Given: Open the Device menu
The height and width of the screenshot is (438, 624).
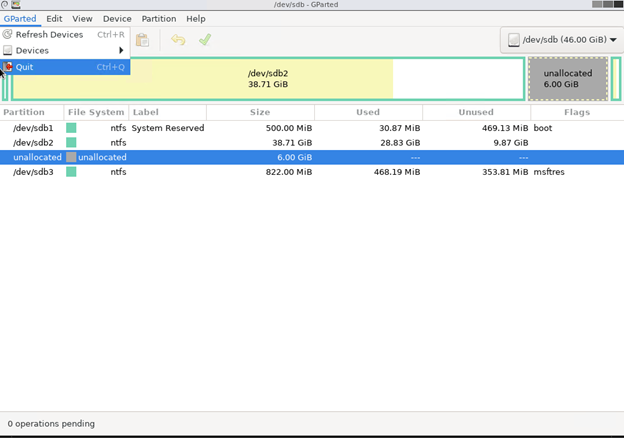Looking at the screenshot, I should click(x=117, y=19).
